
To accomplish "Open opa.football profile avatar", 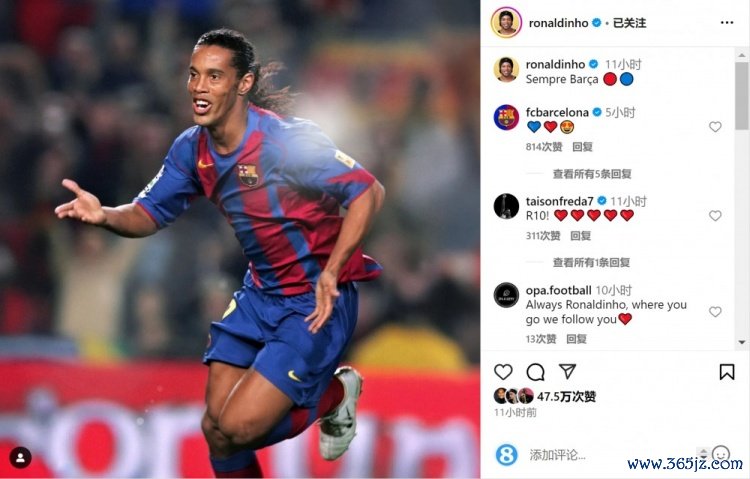I will pos(506,295).
